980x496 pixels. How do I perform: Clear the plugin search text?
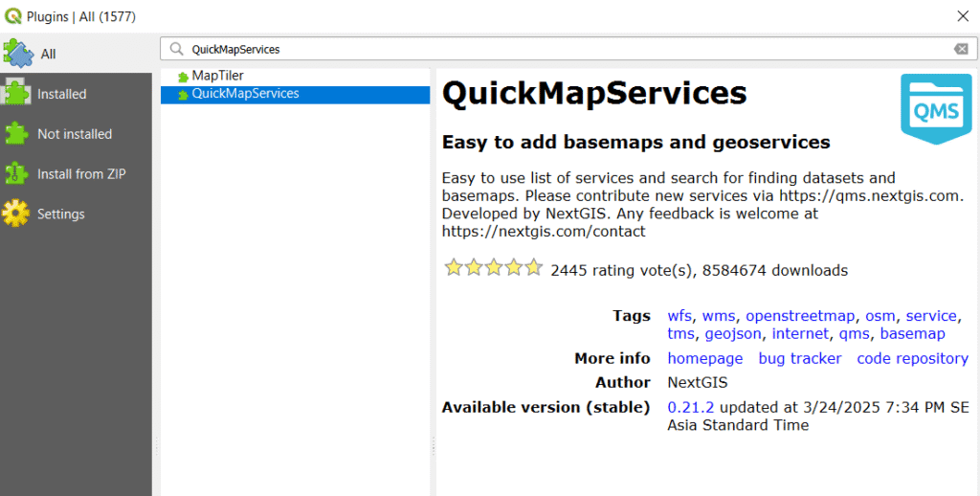click(x=961, y=49)
